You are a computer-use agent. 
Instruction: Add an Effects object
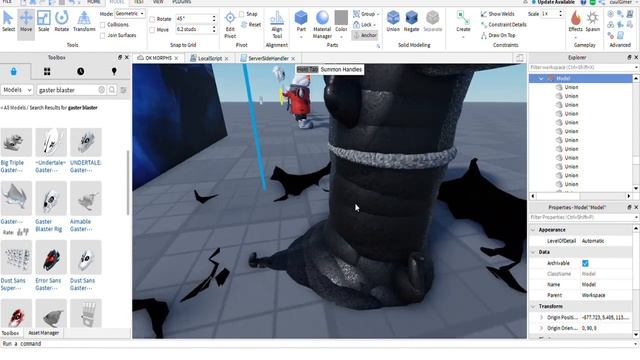click(x=576, y=22)
